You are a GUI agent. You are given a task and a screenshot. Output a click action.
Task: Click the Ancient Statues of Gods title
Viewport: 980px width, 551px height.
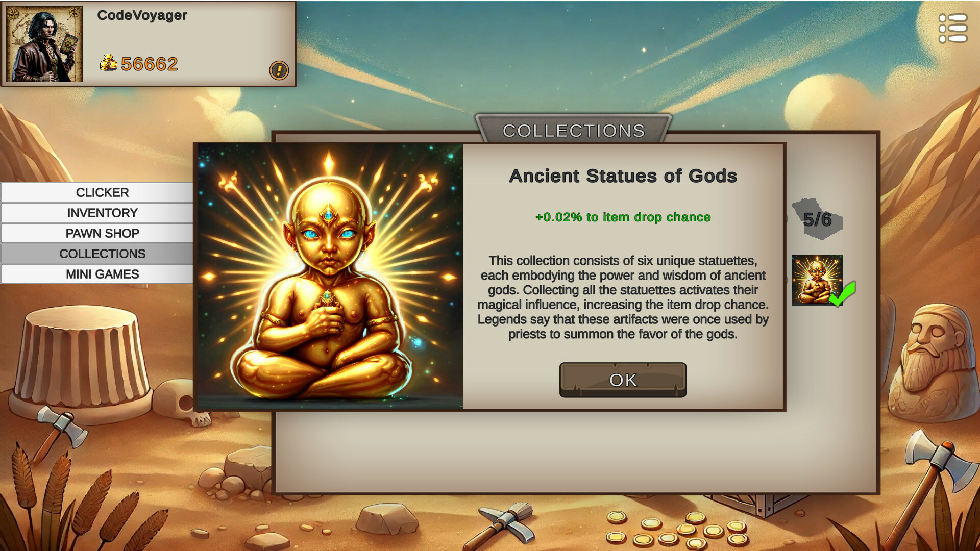tap(623, 176)
